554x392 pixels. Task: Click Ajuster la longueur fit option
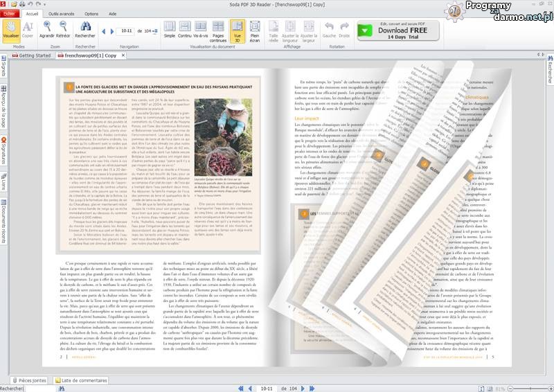(x=290, y=31)
